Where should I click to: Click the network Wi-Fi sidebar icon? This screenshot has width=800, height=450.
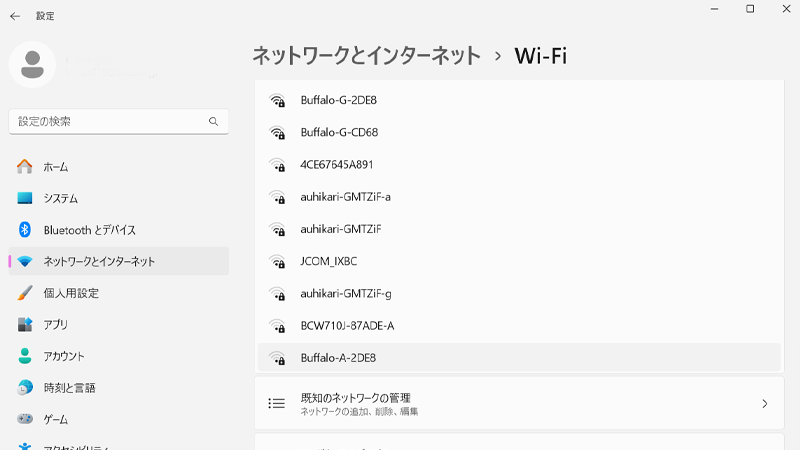tap(24, 261)
